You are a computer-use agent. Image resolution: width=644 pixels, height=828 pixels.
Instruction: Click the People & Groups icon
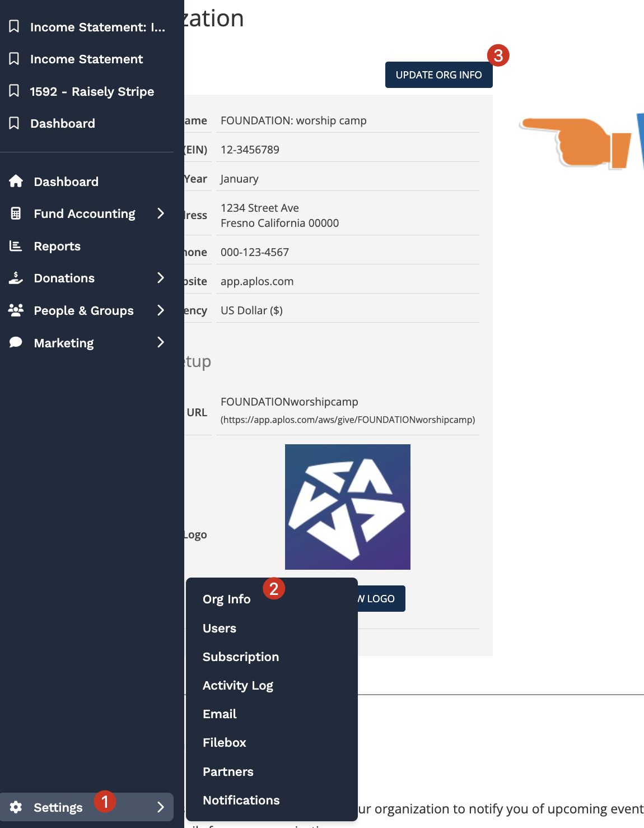pos(16,310)
